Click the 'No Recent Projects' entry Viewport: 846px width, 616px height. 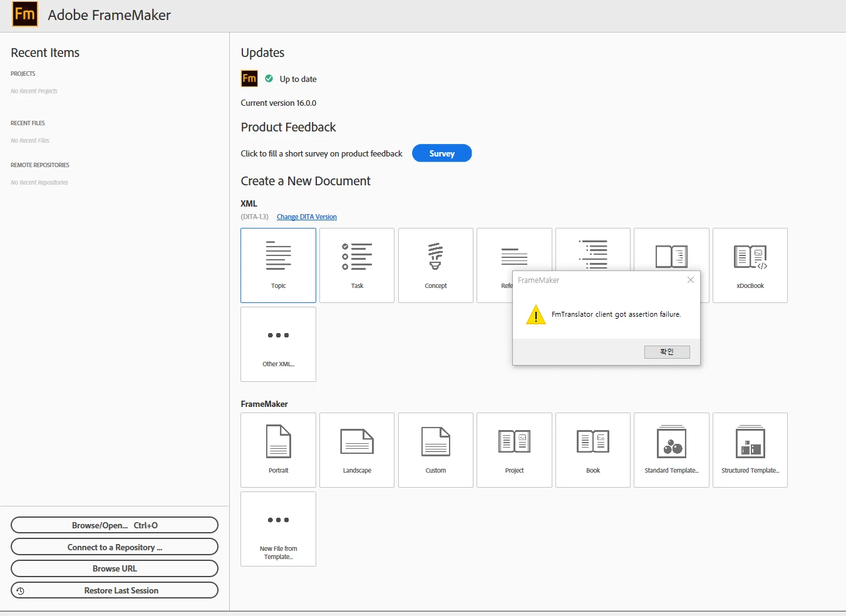click(34, 91)
